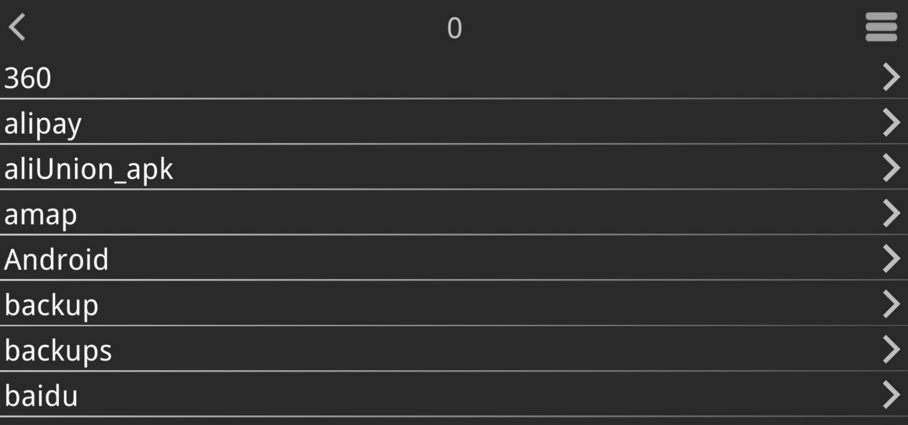Open the aliUnion_apk folder name

[x=88, y=169]
